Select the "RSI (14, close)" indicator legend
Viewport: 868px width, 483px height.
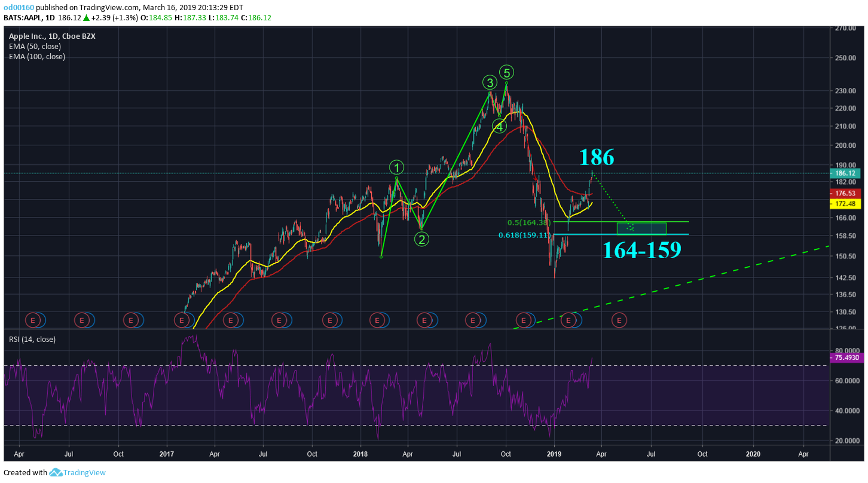32,340
